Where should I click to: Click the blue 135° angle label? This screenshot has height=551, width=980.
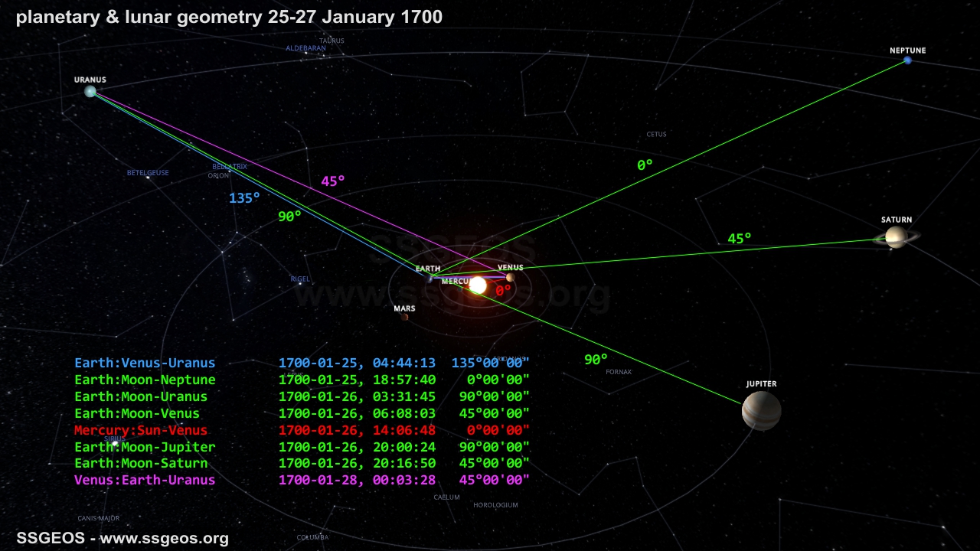[244, 198]
